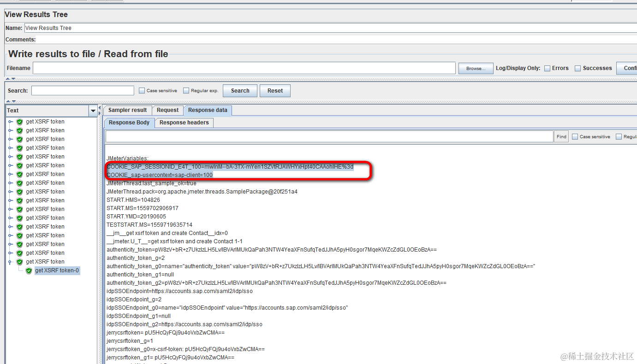Click the JMeterVariables: line
This screenshot has height=364, width=637.
click(x=127, y=159)
